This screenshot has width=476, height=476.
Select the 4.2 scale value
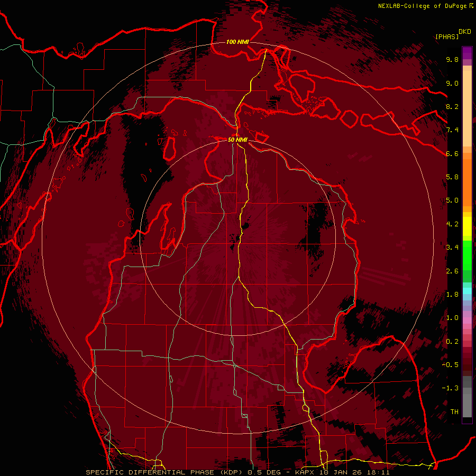[452, 224]
